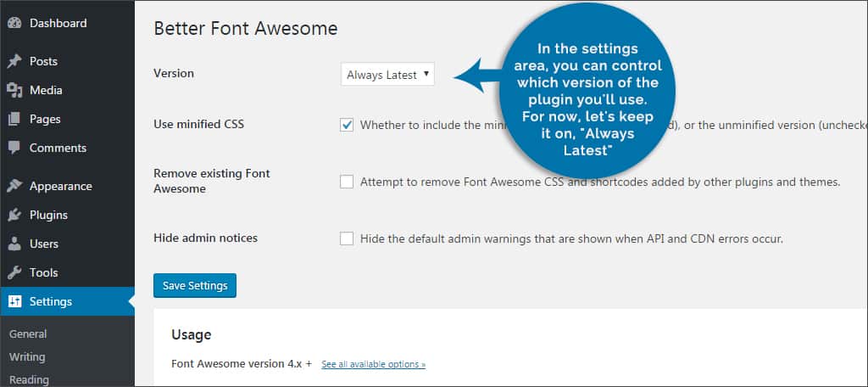Click the Settings sliders icon
Screen dimensions: 868x387
point(14,301)
